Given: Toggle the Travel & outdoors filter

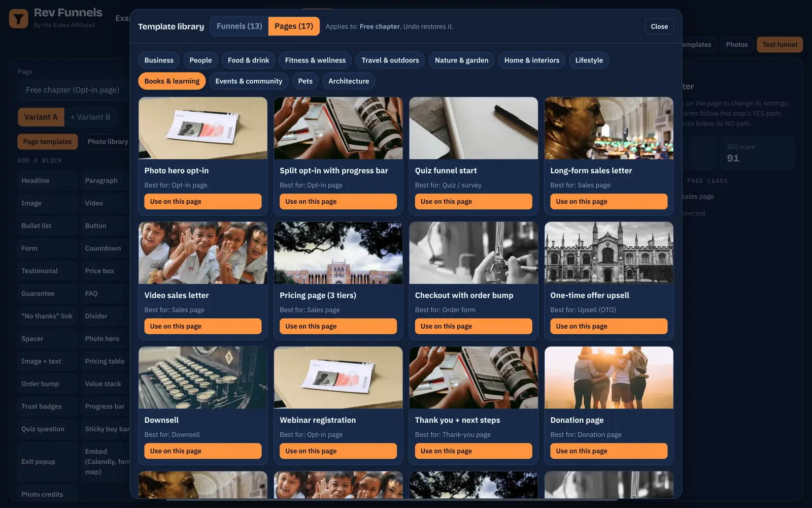Looking at the screenshot, I should tap(390, 60).
